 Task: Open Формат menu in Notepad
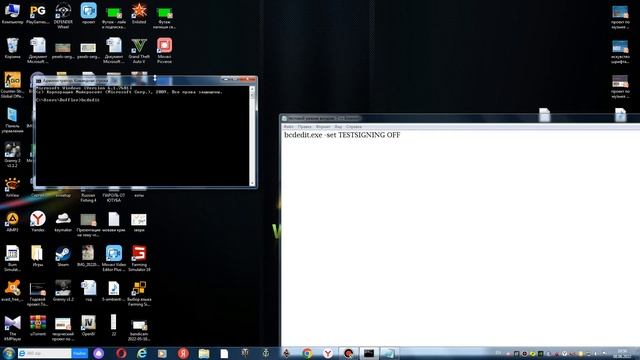click(x=322, y=127)
